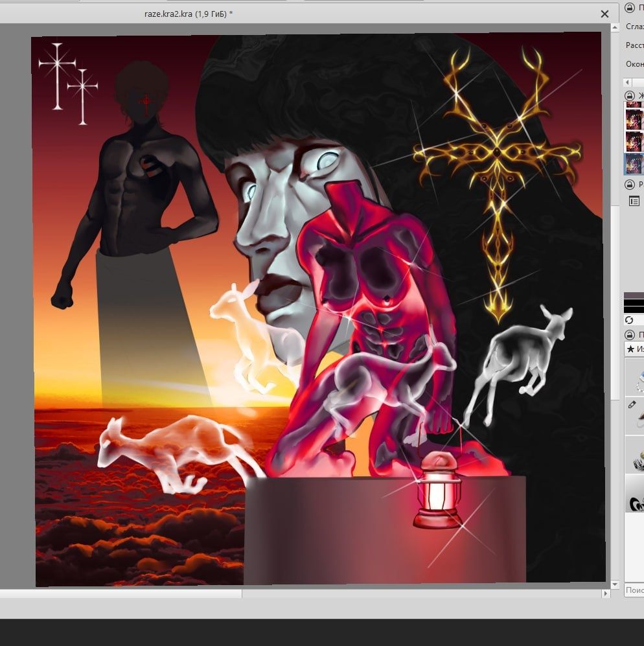Click the canvas vertical scrollbar up arrow
644x646 pixels.
pyautogui.click(x=614, y=28)
